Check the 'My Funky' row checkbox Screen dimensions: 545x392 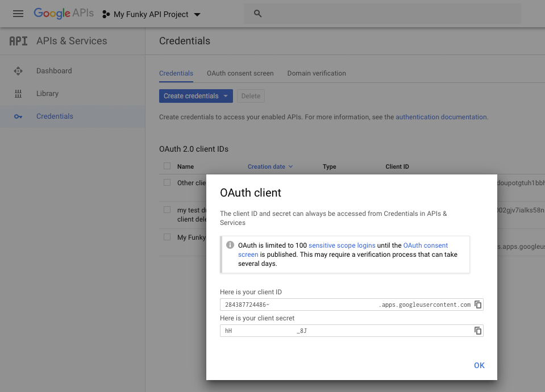click(167, 237)
